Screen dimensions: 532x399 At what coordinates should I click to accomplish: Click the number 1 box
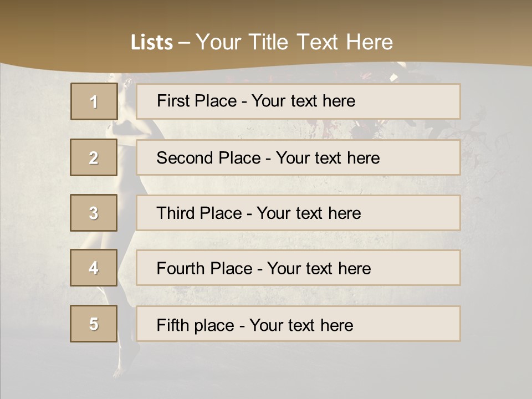click(x=94, y=101)
